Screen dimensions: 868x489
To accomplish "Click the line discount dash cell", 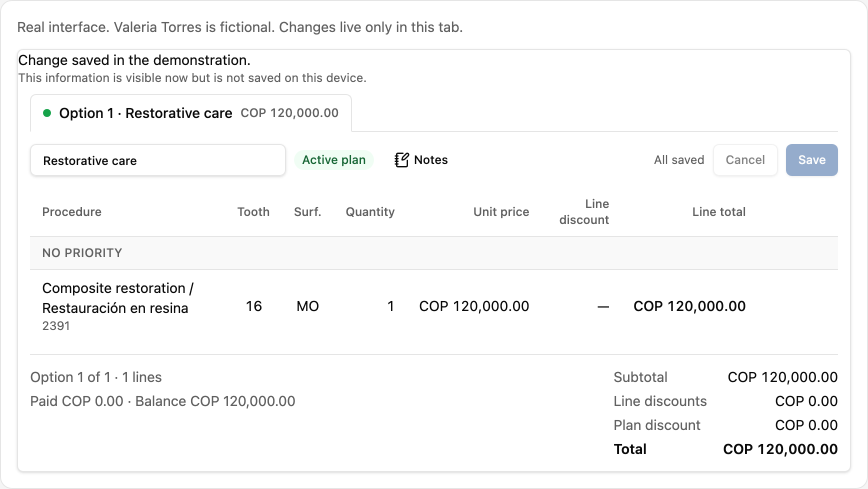I will click(603, 306).
